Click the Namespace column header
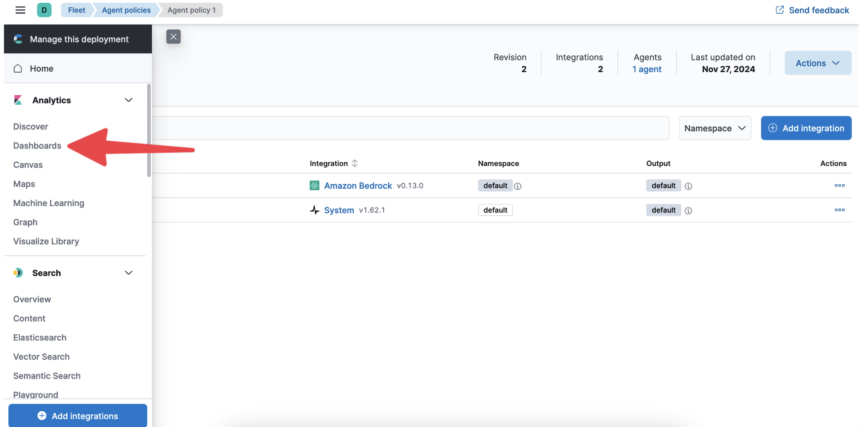The height and width of the screenshot is (427, 868). coord(498,163)
